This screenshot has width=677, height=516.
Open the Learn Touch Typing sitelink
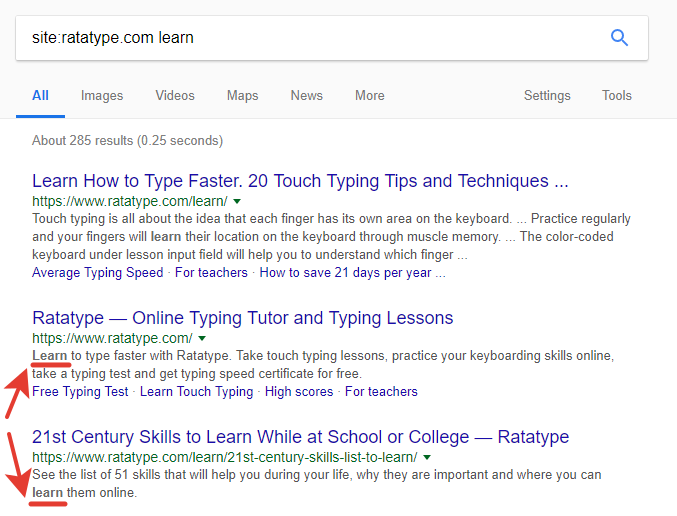pyautogui.click(x=196, y=391)
